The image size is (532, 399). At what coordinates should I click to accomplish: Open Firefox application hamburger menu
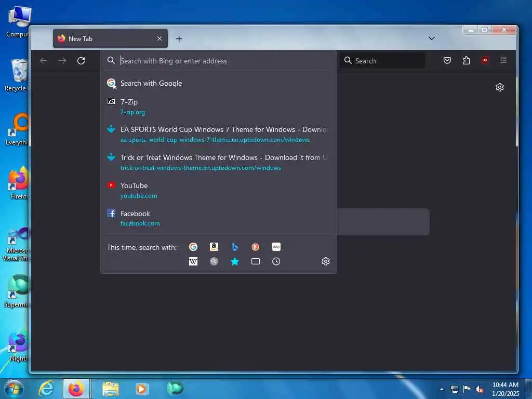click(503, 60)
